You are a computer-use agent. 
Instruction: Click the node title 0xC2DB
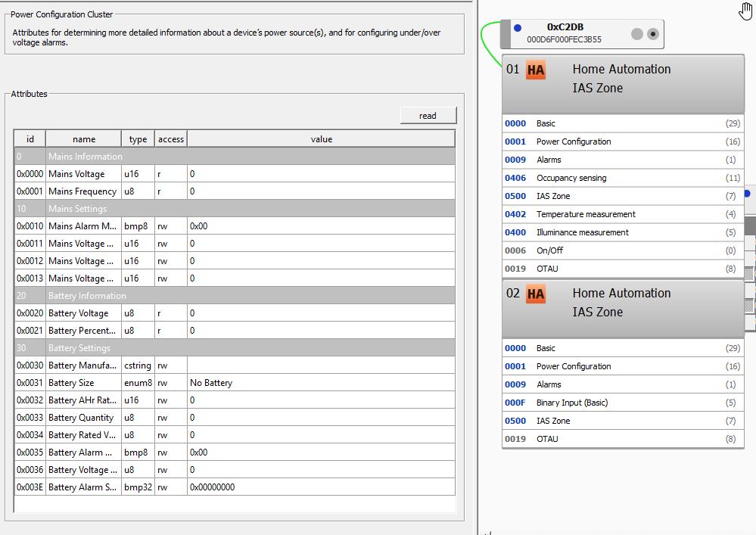(565, 27)
